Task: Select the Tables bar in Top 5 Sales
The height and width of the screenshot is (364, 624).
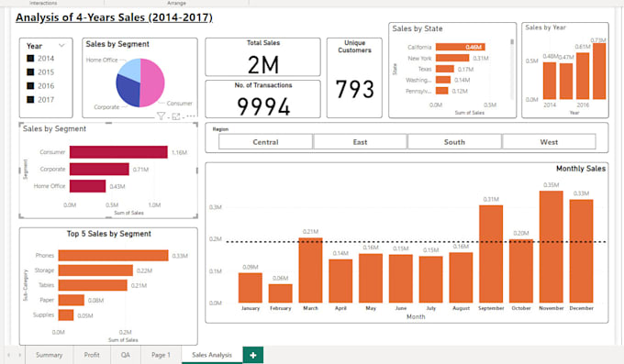Action: click(x=93, y=285)
